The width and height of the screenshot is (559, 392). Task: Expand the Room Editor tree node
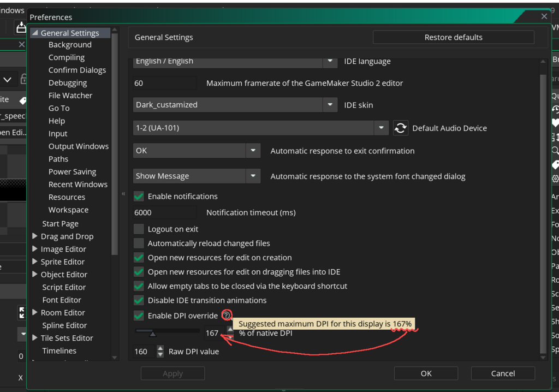coord(34,312)
